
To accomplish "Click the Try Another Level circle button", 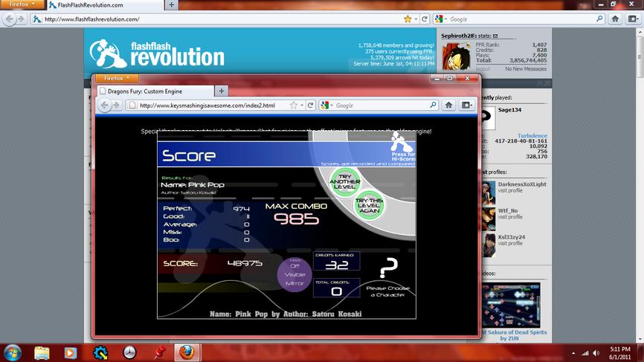I will pyautogui.click(x=344, y=181).
